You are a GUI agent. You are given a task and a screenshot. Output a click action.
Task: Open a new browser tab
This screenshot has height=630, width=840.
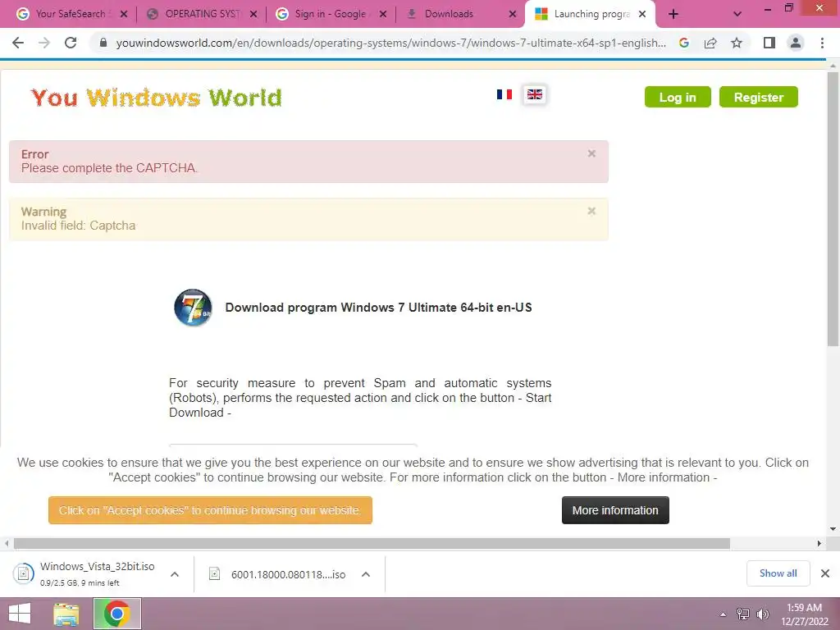(x=673, y=14)
